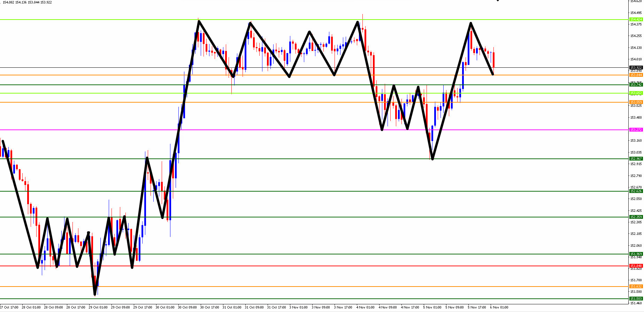Select the 5 Nov 09:00 time label

click(454, 307)
